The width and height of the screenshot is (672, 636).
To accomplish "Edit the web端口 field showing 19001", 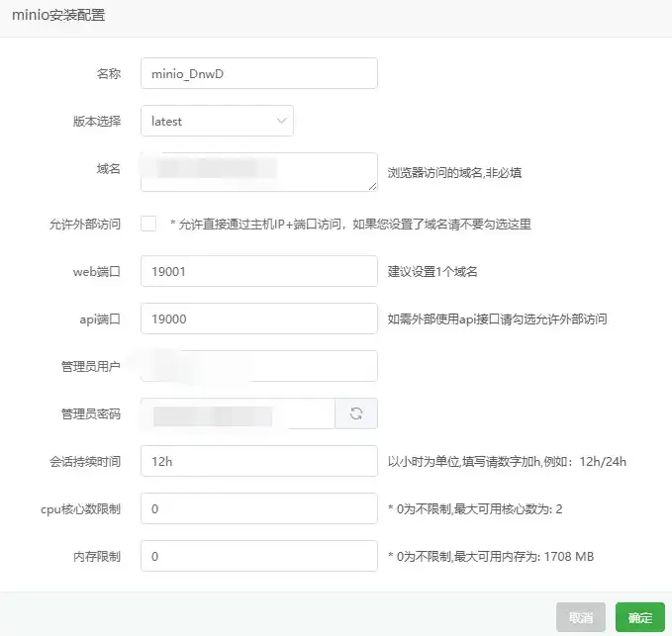I will [x=259, y=271].
